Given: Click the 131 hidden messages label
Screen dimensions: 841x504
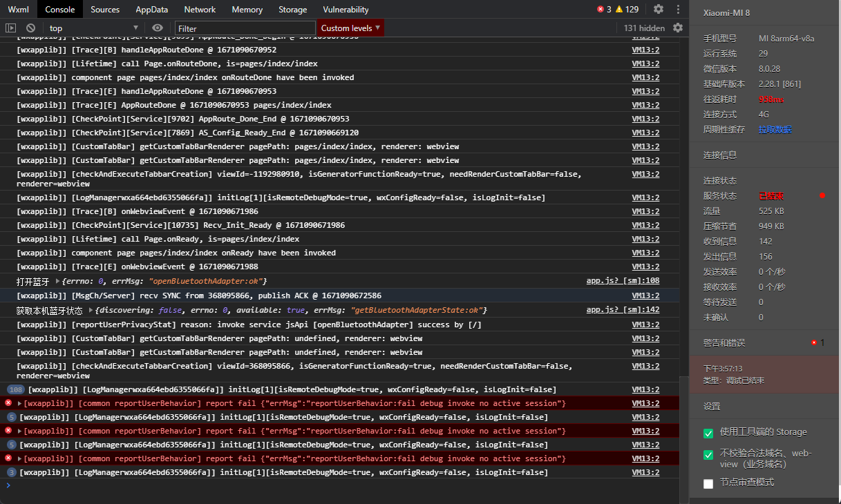Looking at the screenshot, I should click(644, 28).
